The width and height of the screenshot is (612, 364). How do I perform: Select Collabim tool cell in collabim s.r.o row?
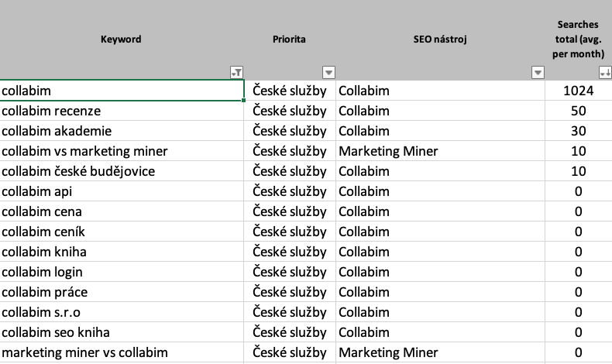pos(440,312)
